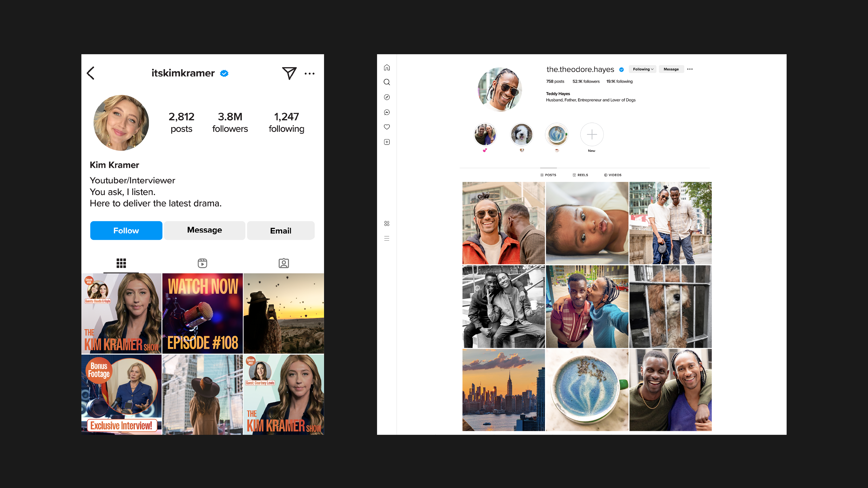Click the Home icon in the sidebar
Image resolution: width=868 pixels, height=488 pixels.
click(x=387, y=68)
